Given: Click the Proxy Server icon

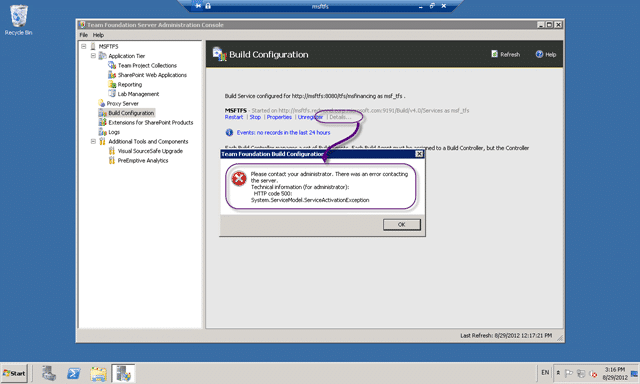Looking at the screenshot, I should pyautogui.click(x=102, y=103).
